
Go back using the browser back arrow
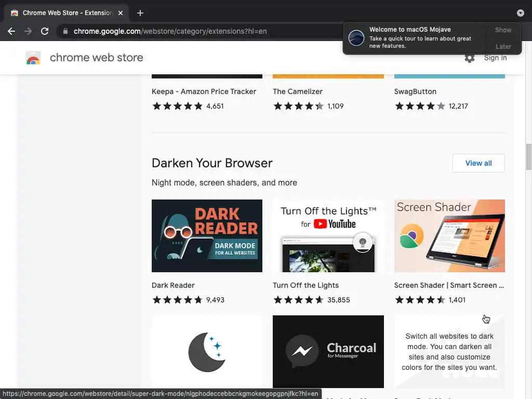coord(11,31)
